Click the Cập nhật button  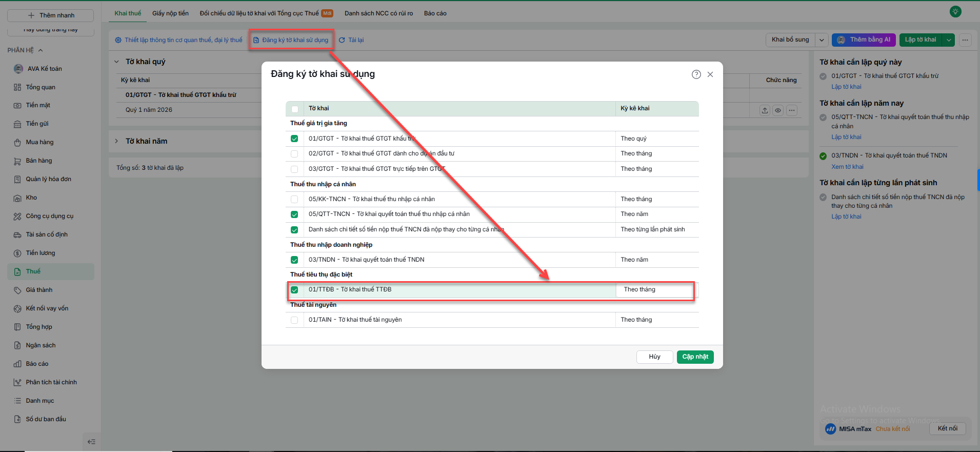click(x=695, y=357)
